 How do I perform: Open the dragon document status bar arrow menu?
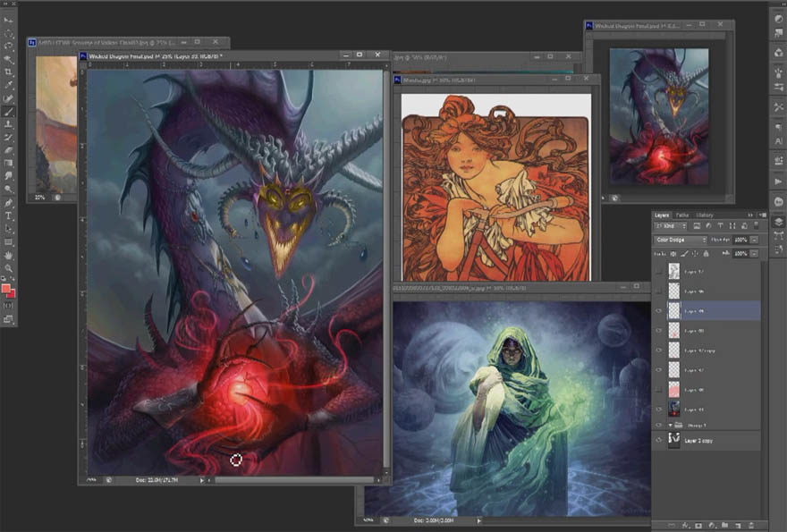pos(202,480)
